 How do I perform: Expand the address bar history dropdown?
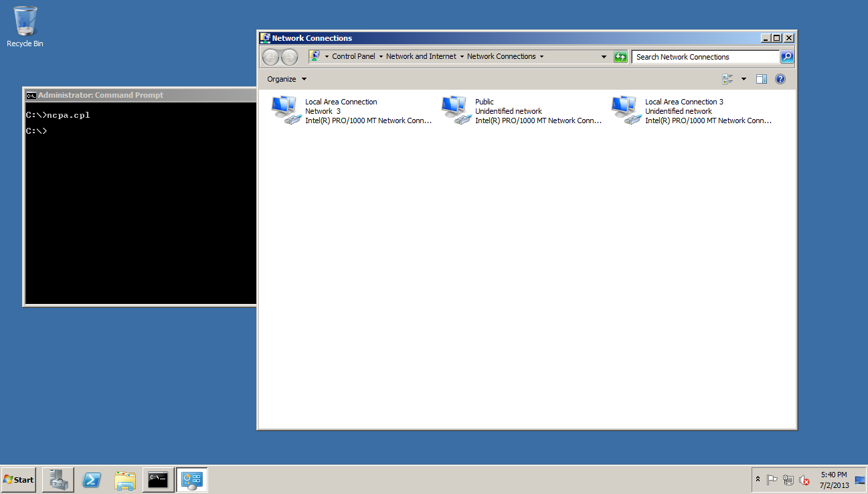click(604, 57)
